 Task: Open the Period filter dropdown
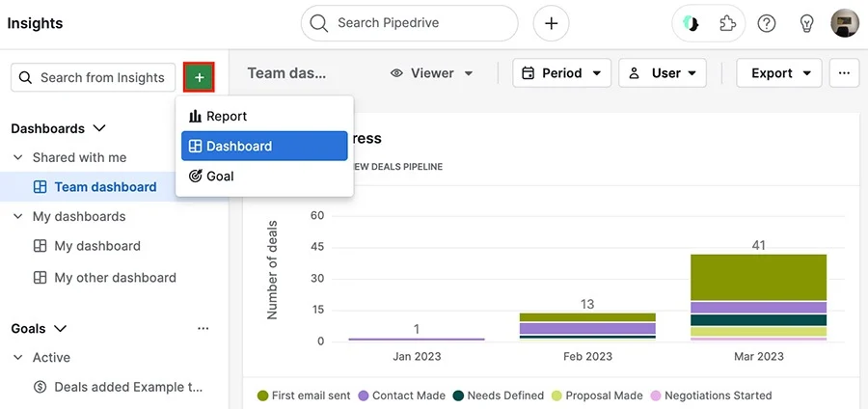tap(561, 73)
